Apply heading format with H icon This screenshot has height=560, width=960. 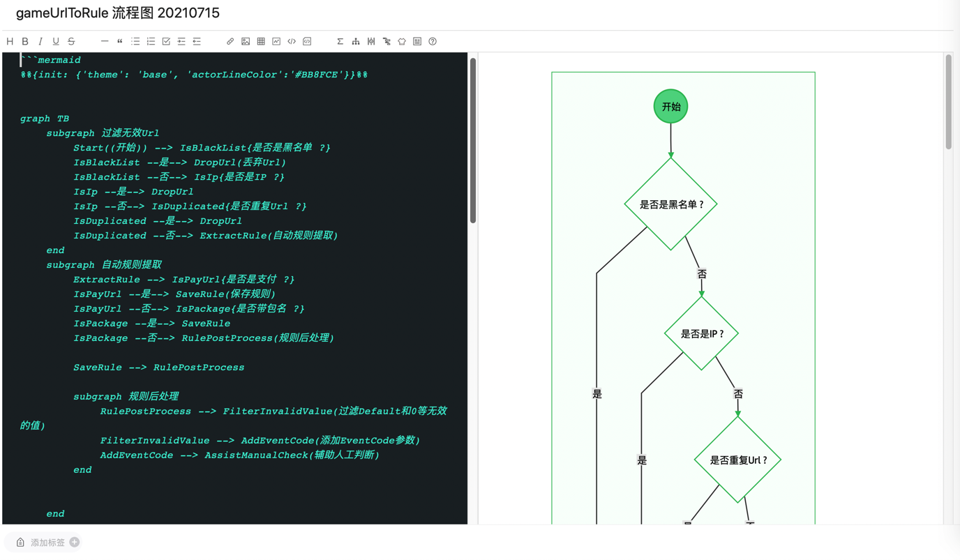pos(10,42)
